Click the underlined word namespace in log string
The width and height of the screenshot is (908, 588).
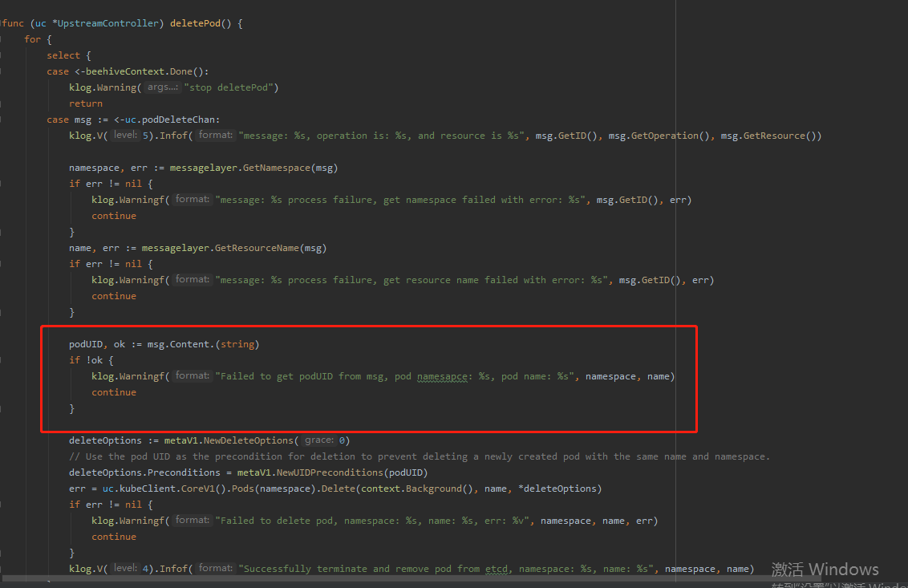coord(443,375)
